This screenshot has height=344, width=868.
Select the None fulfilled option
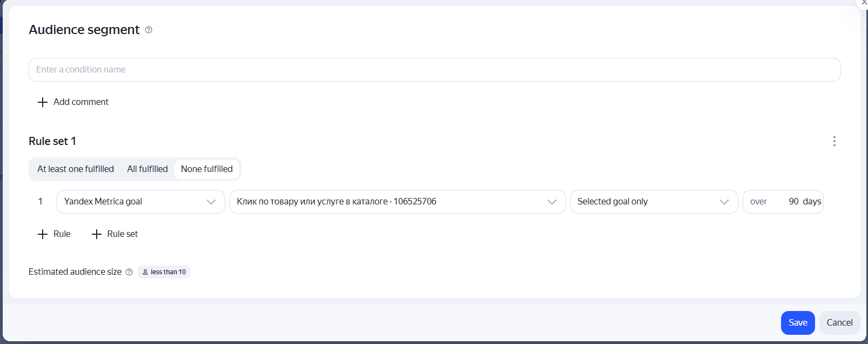click(x=207, y=169)
